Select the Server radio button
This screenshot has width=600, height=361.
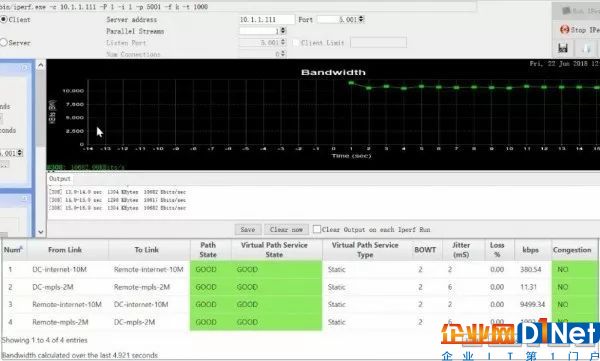tap(3, 42)
